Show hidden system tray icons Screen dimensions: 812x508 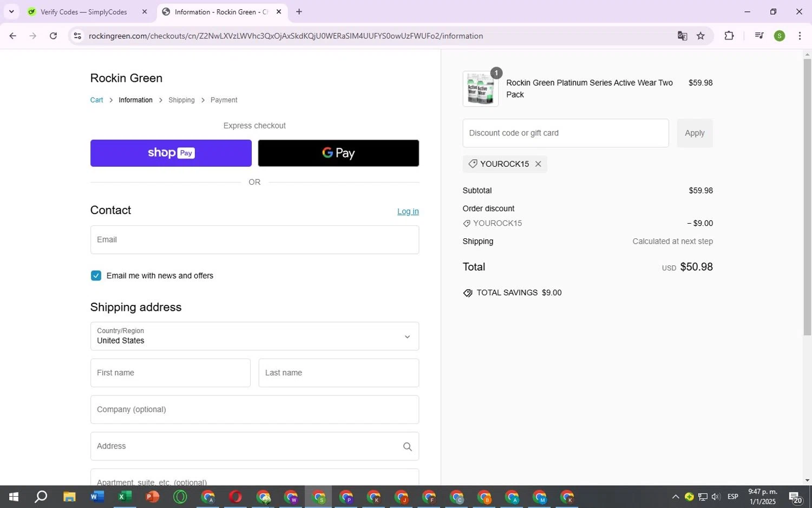676,497
